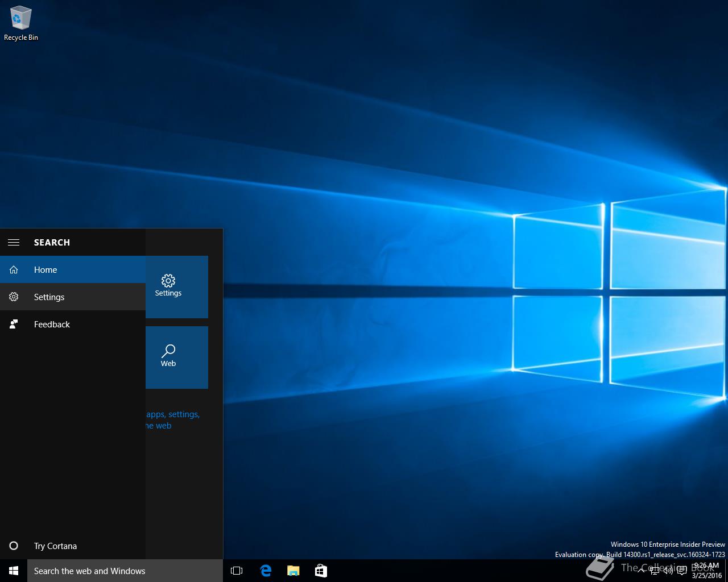The width and height of the screenshot is (728, 582).
Task: Open the volume speaker tray icon
Action: [668, 571]
